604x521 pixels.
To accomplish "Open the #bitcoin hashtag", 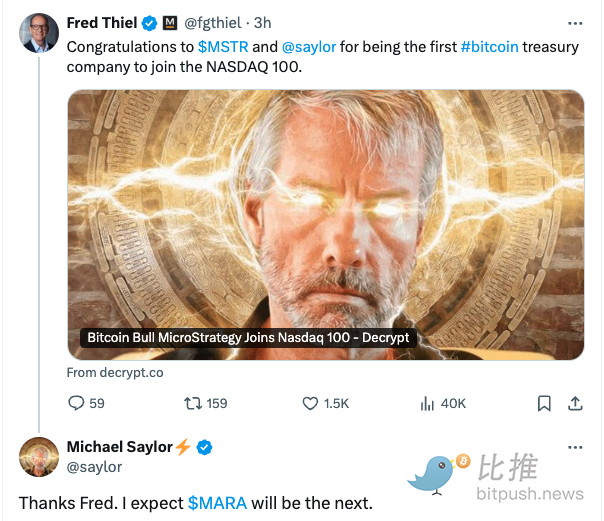I will click(490, 46).
